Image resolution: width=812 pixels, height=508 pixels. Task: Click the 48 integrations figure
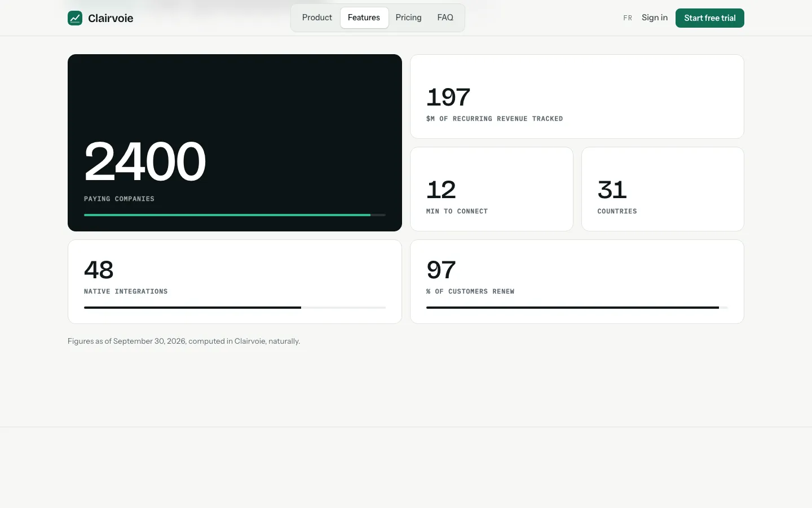pyautogui.click(x=99, y=270)
